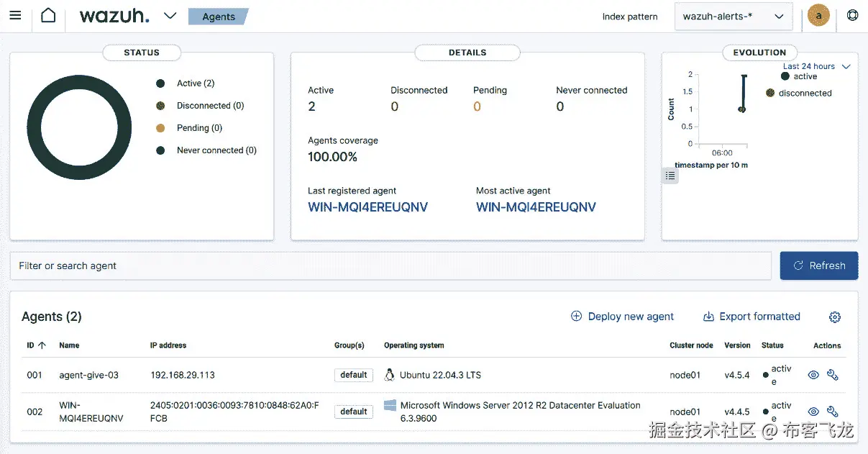The image size is (868, 454).
Task: Click the Agents coverage 100.00% value
Action: (x=332, y=157)
